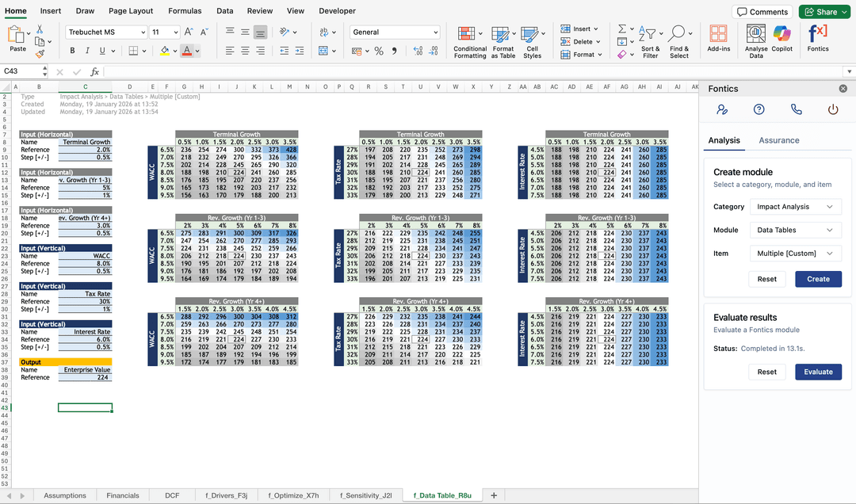Toggle top vertical alignment
856x504 pixels.
(x=230, y=32)
